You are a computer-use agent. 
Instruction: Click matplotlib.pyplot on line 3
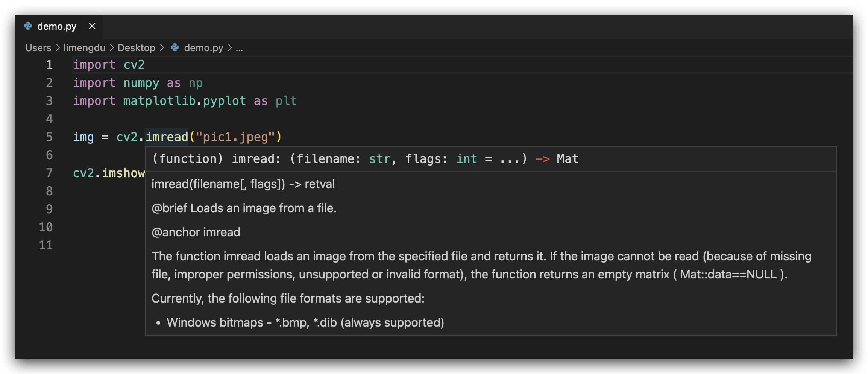[184, 101]
